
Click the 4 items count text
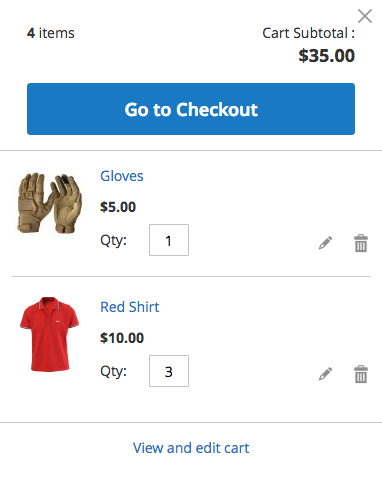point(51,33)
